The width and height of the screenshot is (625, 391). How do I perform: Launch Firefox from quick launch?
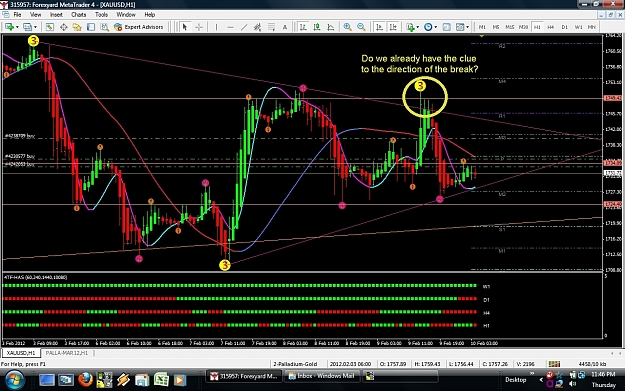click(x=85, y=380)
